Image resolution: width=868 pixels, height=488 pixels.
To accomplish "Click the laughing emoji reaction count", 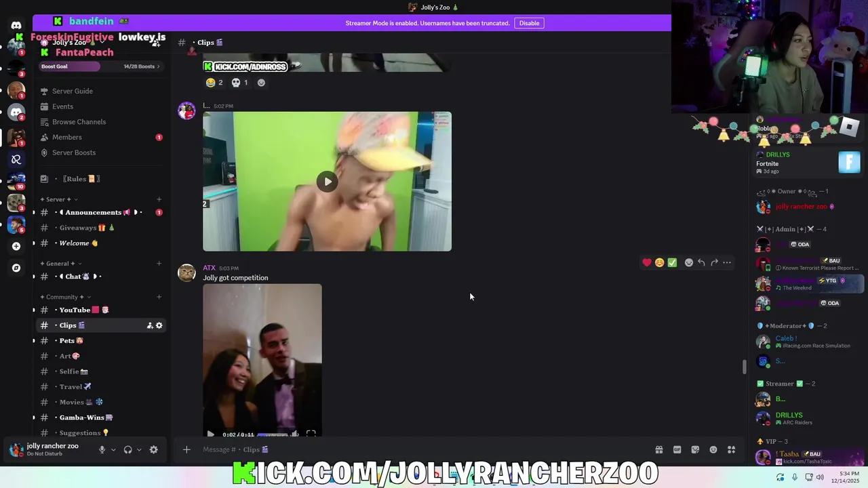I will 214,83.
